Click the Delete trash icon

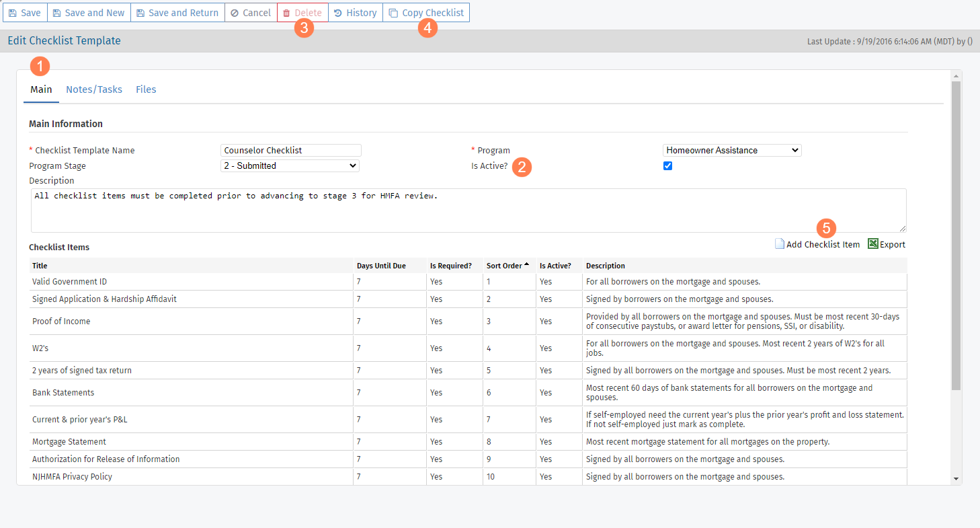[288, 12]
